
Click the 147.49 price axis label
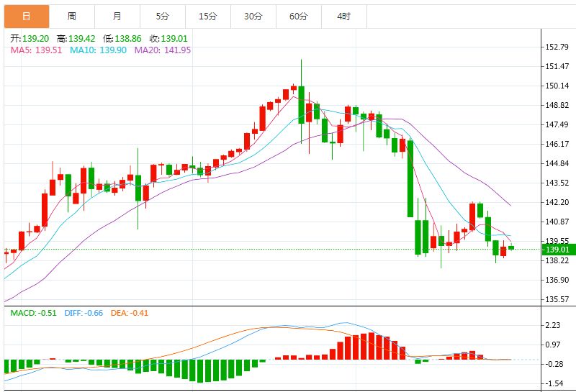point(557,125)
